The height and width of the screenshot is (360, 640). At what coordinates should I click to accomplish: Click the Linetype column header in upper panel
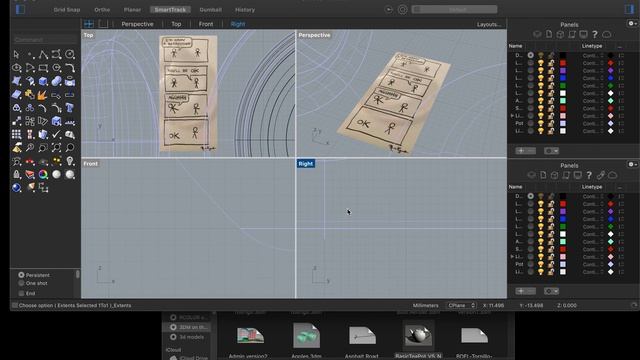click(x=592, y=46)
